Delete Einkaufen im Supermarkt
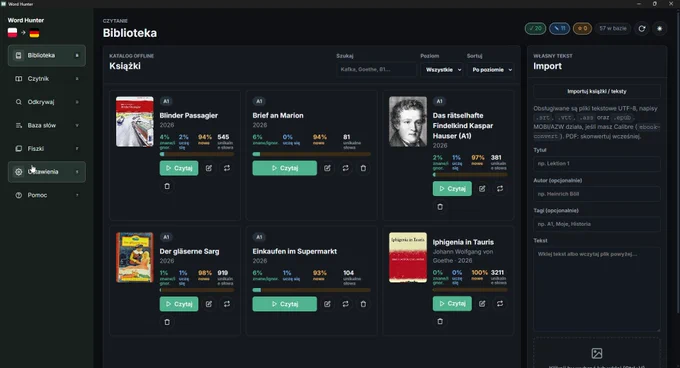Screen dimensions: 680x368 click(363, 304)
